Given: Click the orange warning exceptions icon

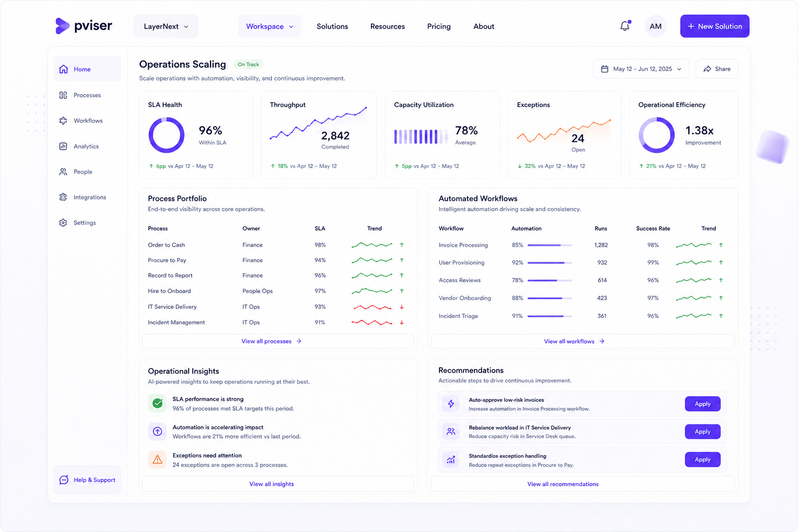Looking at the screenshot, I should coord(157,460).
